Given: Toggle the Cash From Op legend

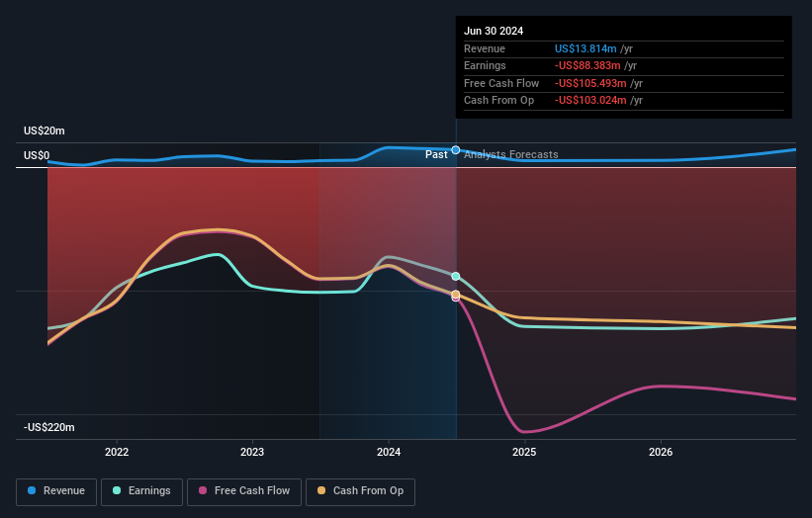Looking at the screenshot, I should 360,491.
